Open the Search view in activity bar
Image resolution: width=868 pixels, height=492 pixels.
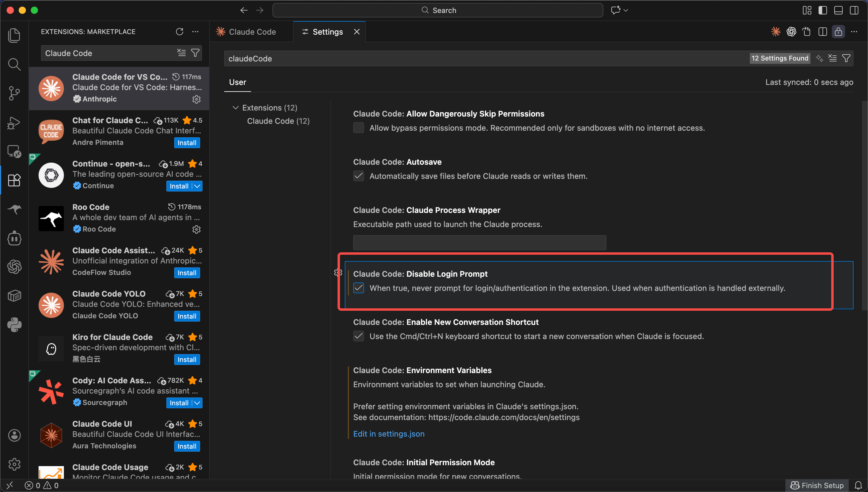coord(14,64)
